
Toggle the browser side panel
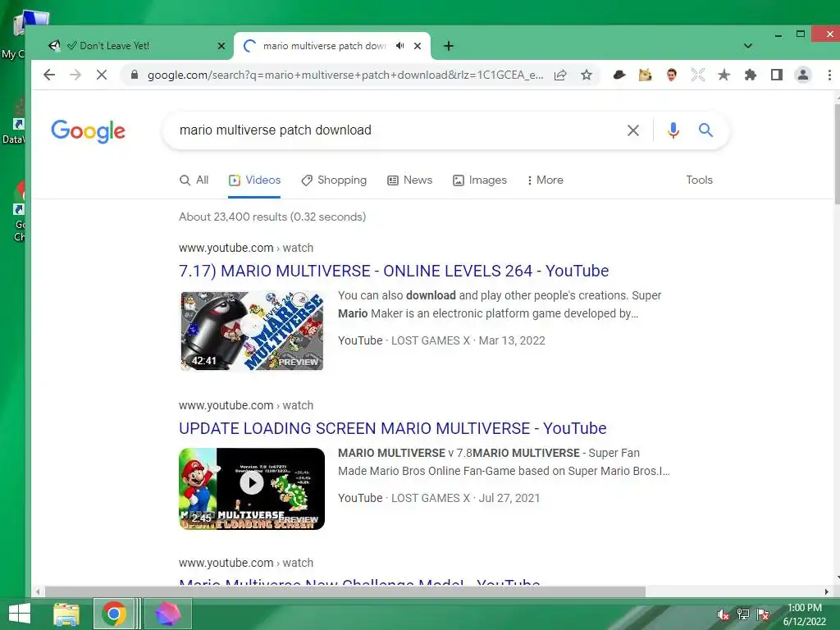coord(777,75)
